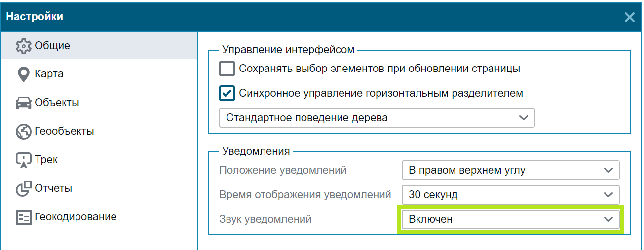Open the Отчеты settings section

(x=53, y=188)
